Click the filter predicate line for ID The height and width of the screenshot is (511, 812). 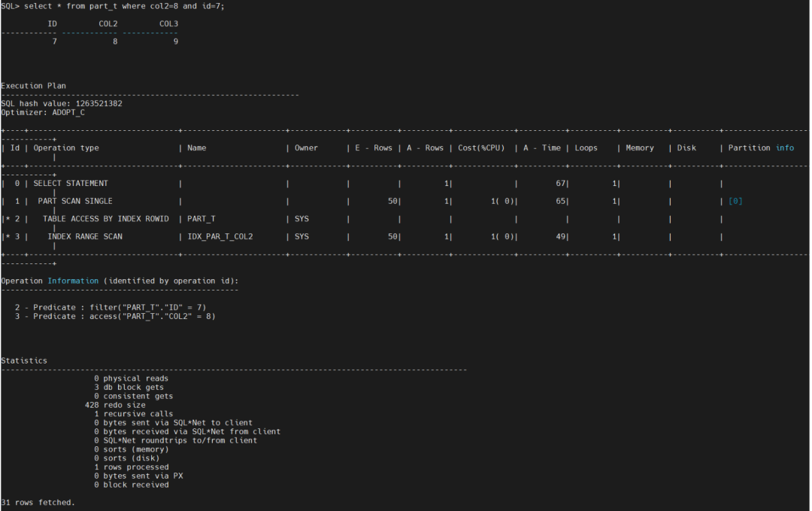point(111,307)
